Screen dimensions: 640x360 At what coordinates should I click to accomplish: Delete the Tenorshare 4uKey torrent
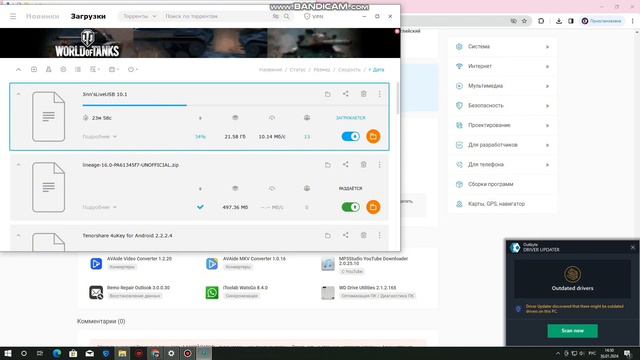(364, 235)
